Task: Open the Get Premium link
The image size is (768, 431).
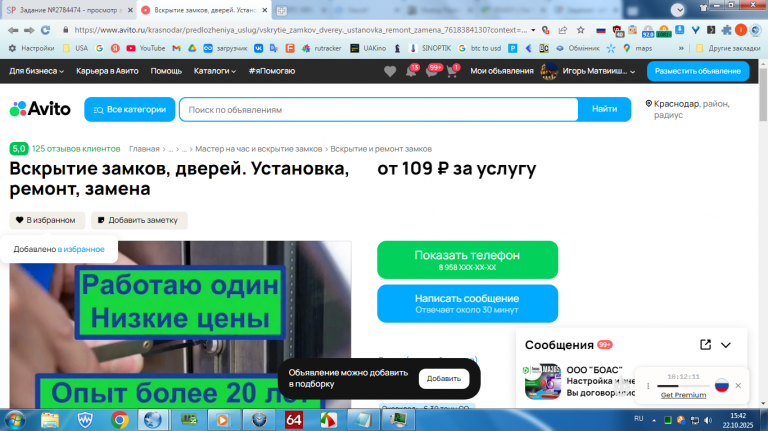Action: (x=683, y=395)
